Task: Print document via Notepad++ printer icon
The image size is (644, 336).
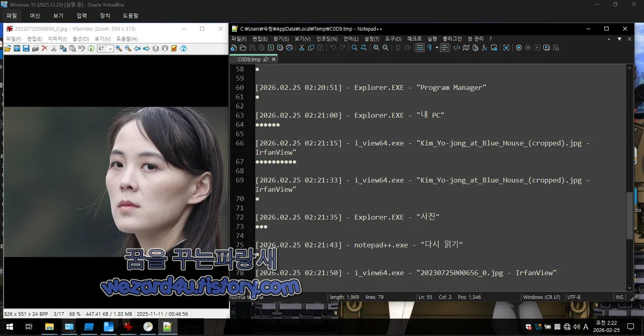Action: (x=289, y=48)
